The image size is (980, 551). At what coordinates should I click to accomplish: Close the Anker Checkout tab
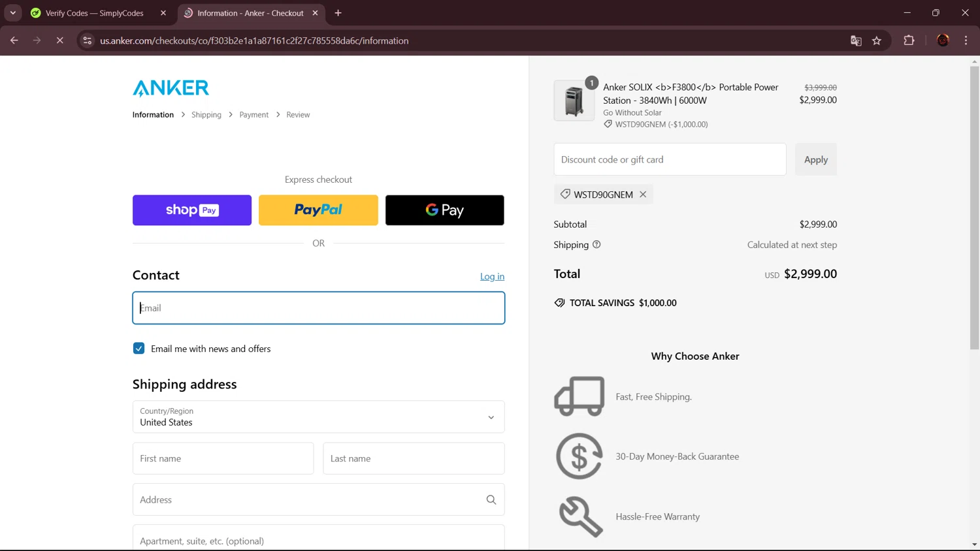[315, 13]
